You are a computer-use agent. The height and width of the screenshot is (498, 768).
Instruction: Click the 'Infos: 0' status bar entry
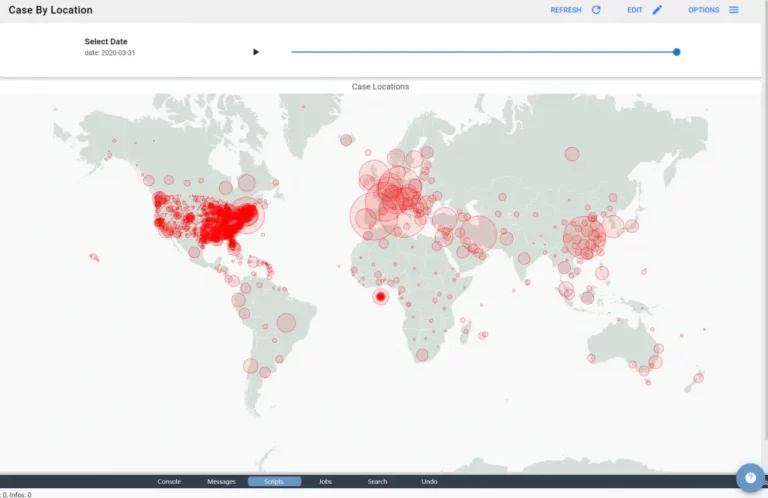tap(21, 495)
